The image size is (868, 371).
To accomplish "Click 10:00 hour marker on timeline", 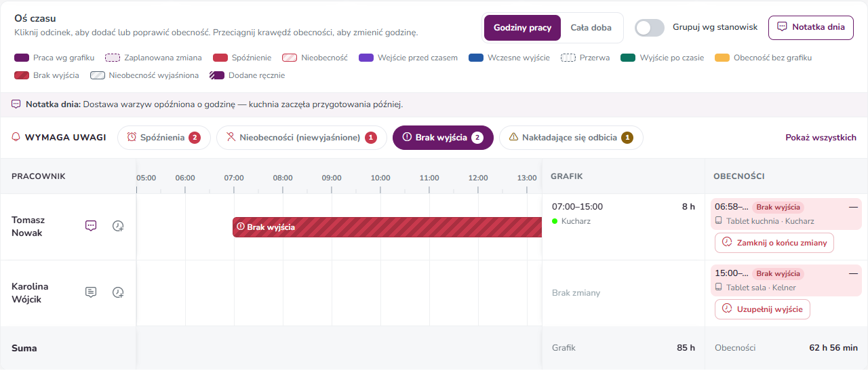I will point(380,178).
